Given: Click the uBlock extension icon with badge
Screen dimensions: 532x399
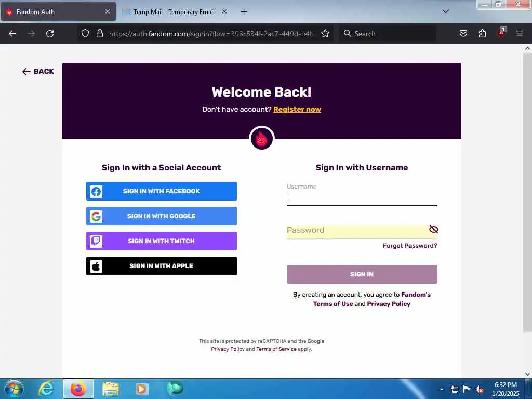Looking at the screenshot, I should (501, 33).
